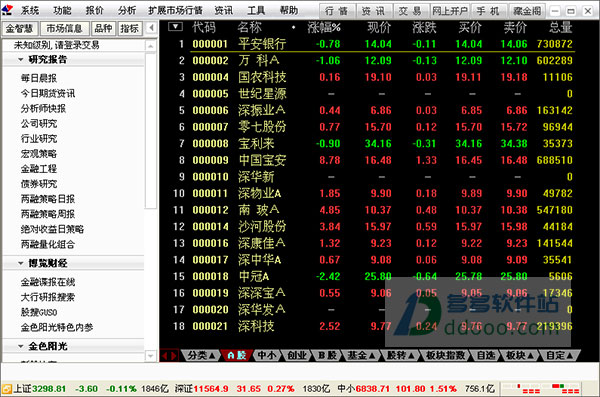Screen dimensions: 600x397
Task: Click the 资讯 button in top toolbar
Action: [x=374, y=11]
